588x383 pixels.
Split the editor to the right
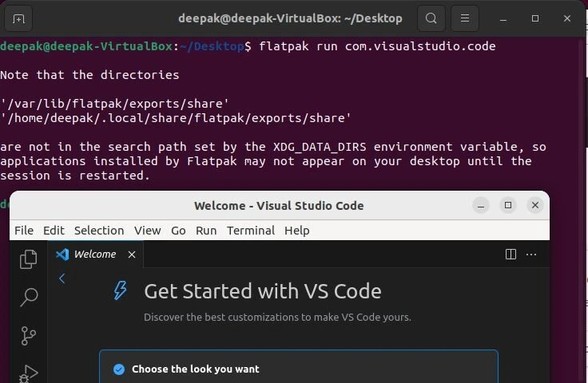(511, 255)
